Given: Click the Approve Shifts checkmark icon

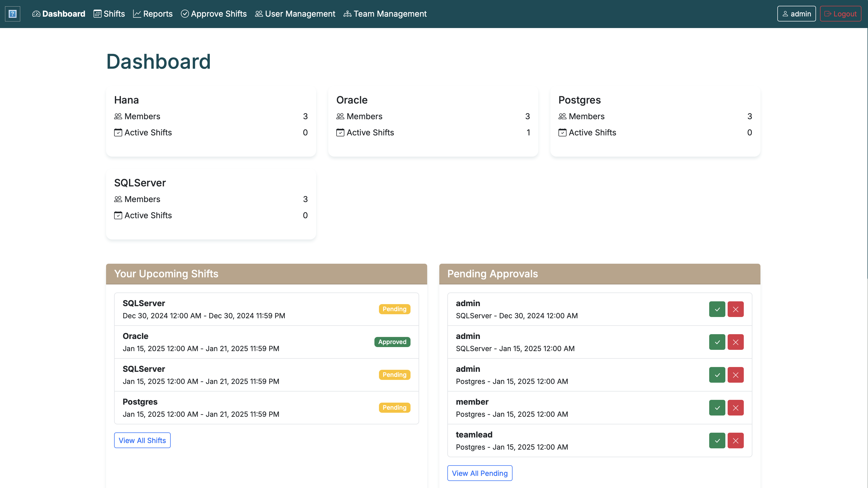Looking at the screenshot, I should [x=185, y=14].
